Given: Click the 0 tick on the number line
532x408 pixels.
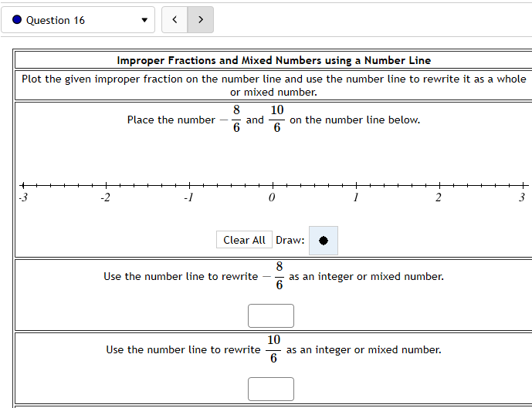Looking at the screenshot, I should coord(273,186).
